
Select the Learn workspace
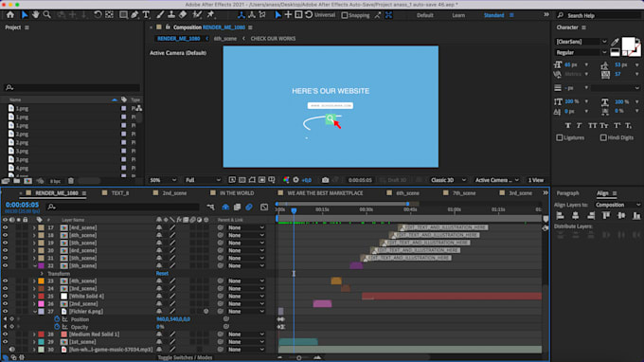[x=458, y=15]
